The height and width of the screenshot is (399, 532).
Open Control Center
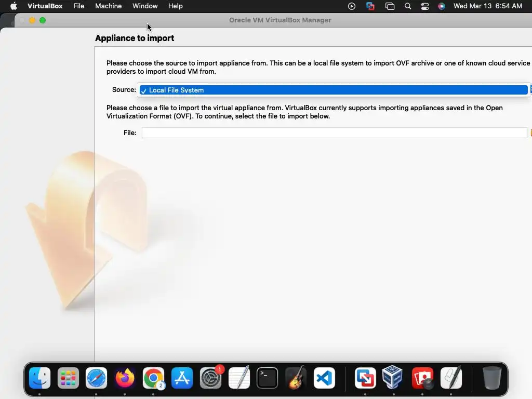(425, 6)
